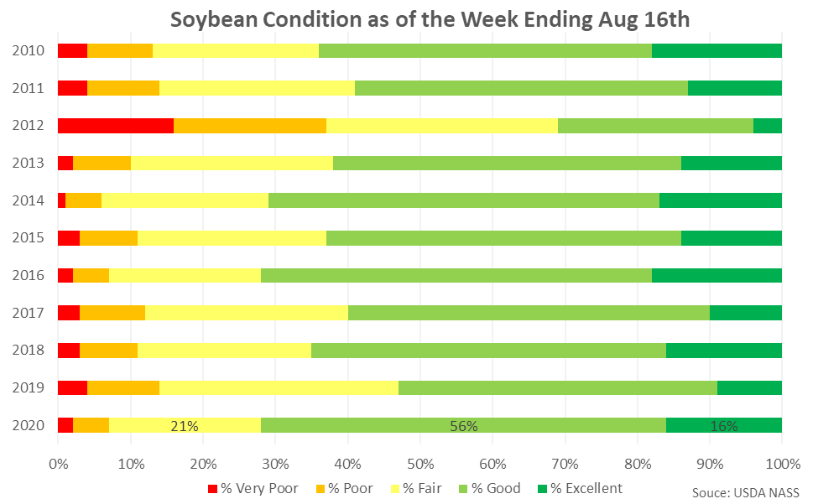Viewport: 818px width, 504px height.
Task: Click the Source: USDA NASS text
Action: click(x=745, y=491)
